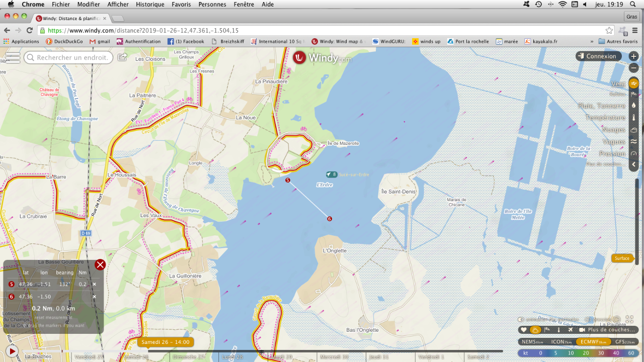Open the WindGURU bookmark
Viewport: 644px width, 362px height.
pyautogui.click(x=389, y=41)
